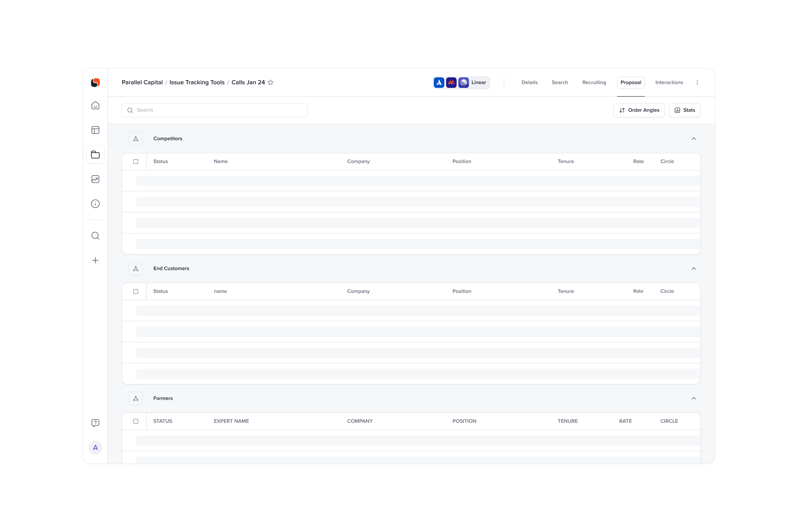Viewport: 798px width, 532px height.
Task: Click the End Customers section title
Action: [x=171, y=269]
